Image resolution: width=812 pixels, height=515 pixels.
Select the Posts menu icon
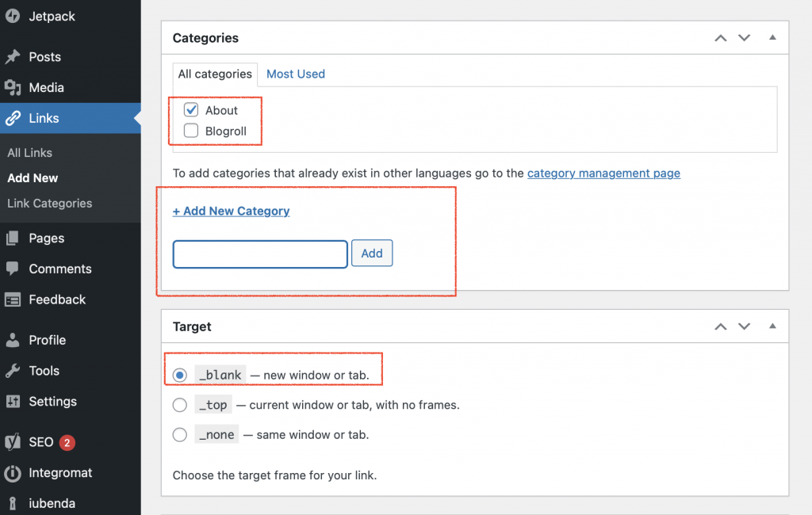13,56
